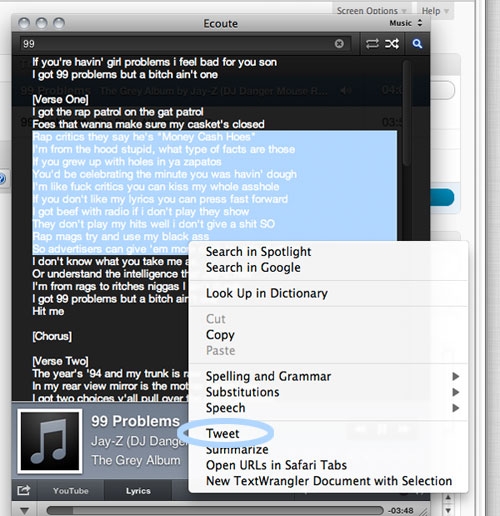Click the "[Chorus]" lyric line
Viewport: 500px width, 516px height.
(52, 336)
